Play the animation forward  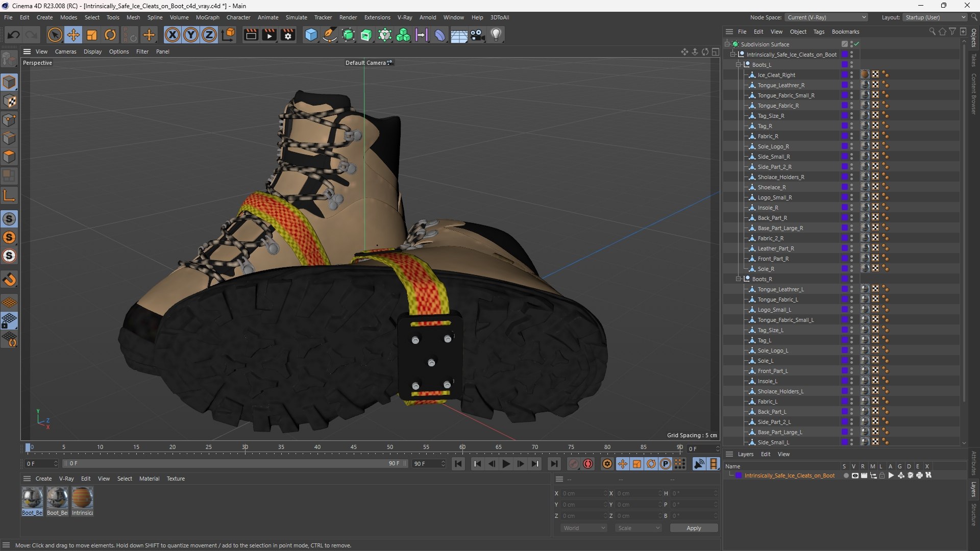506,464
